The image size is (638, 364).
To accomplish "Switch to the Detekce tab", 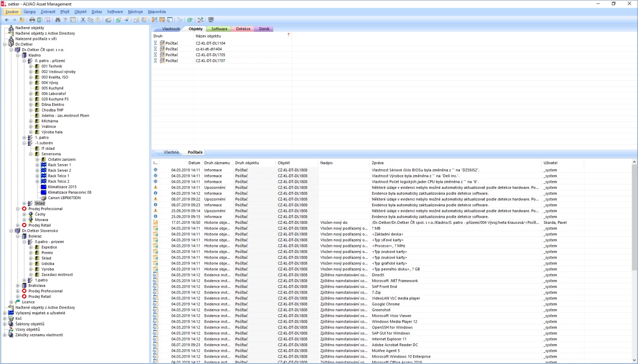I will pyautogui.click(x=243, y=29).
